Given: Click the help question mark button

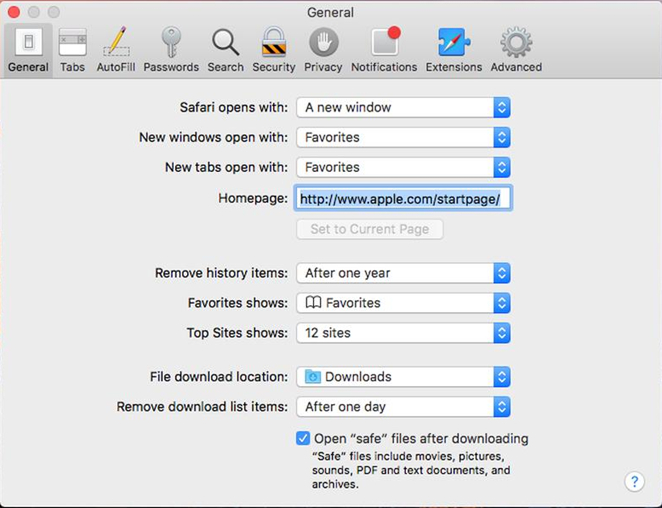Looking at the screenshot, I should (634, 481).
